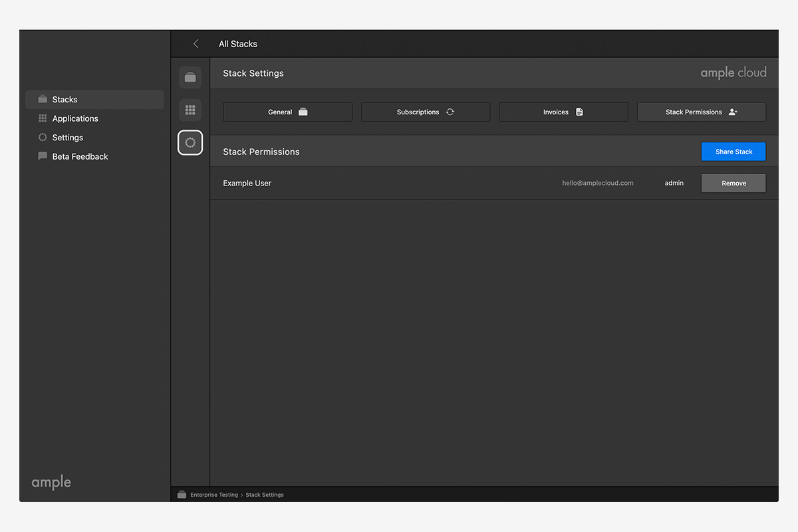Switch to the Stack Permissions tab
Image resolution: width=798 pixels, height=532 pixels.
(x=702, y=112)
